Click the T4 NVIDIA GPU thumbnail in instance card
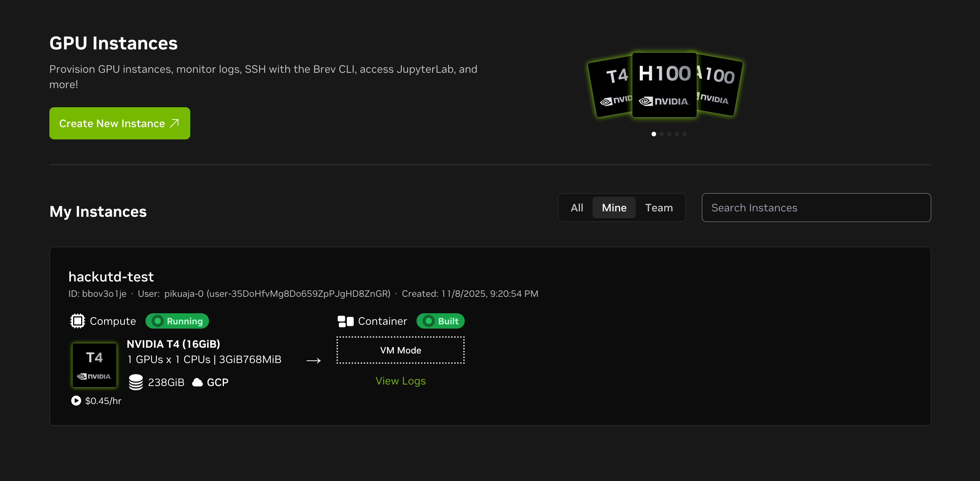980x481 pixels. point(95,365)
